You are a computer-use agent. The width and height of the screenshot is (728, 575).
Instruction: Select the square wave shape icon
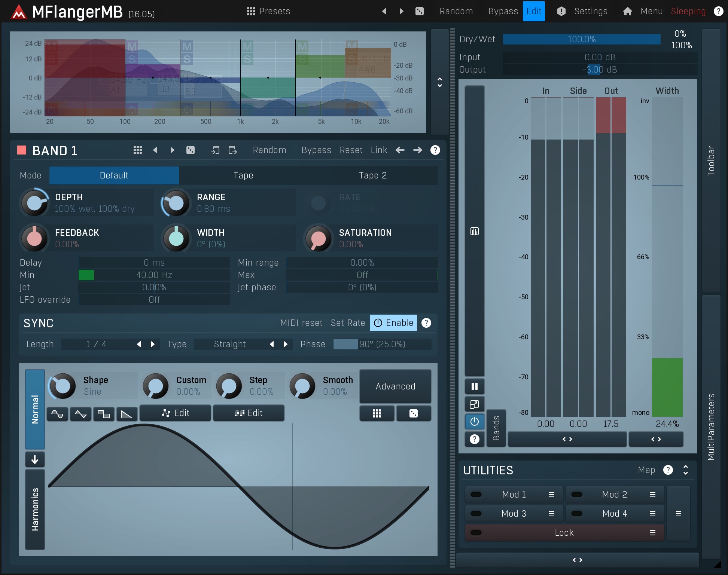104,414
